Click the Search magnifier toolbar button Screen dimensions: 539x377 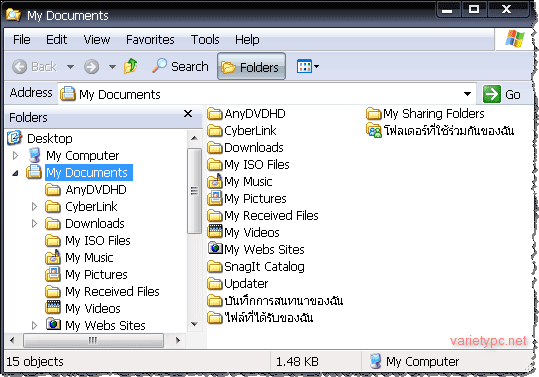coord(180,66)
